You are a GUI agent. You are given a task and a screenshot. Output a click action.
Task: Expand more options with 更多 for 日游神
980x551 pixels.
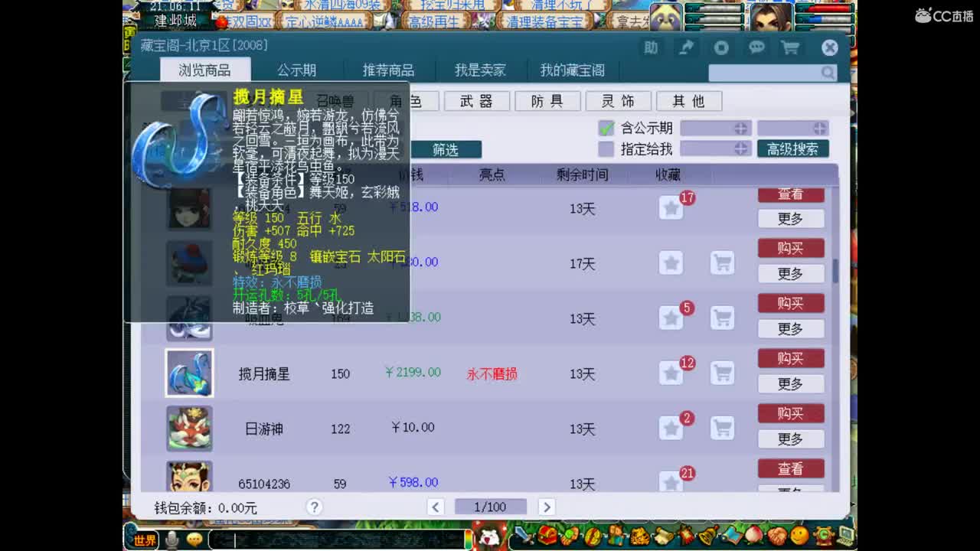[x=791, y=439]
